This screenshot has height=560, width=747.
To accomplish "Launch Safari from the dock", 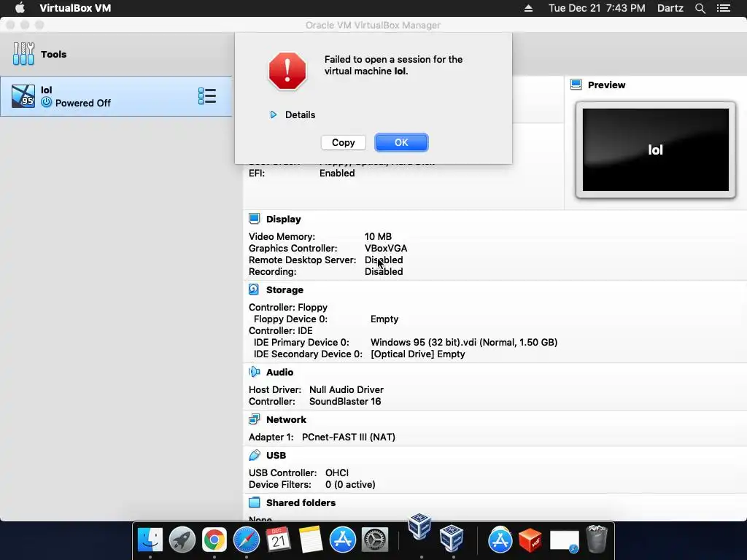I will [247, 540].
